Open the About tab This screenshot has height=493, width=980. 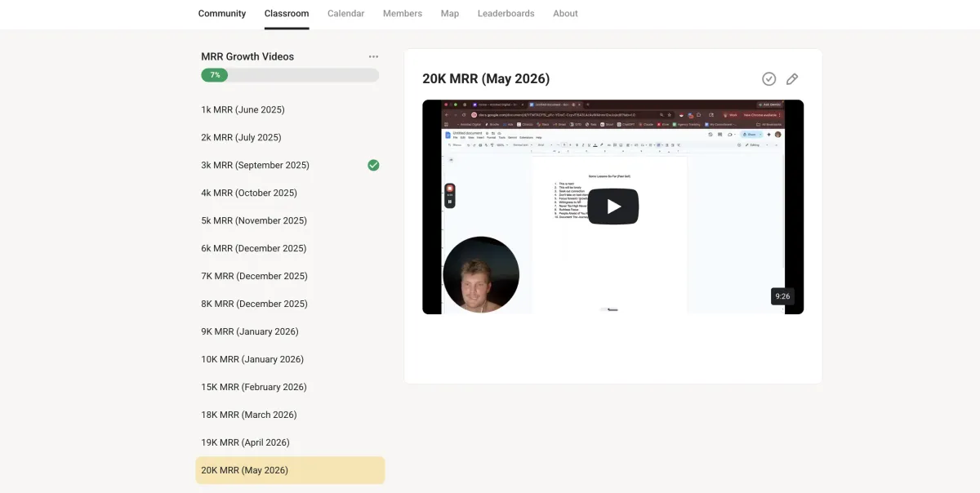(565, 13)
